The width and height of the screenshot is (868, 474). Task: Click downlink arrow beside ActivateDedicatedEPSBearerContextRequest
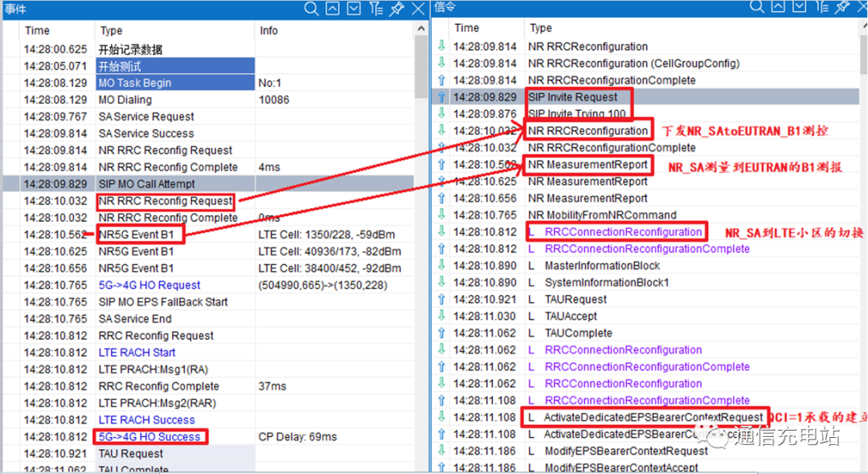(441, 416)
